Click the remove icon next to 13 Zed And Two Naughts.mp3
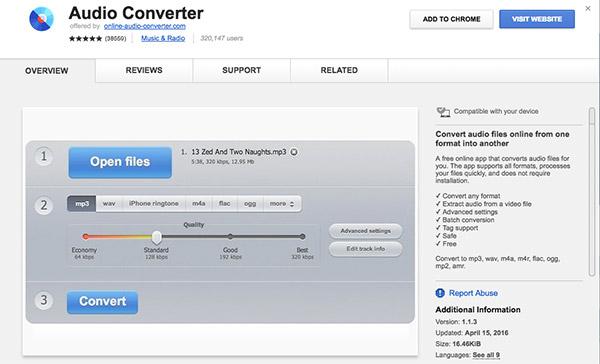The width and height of the screenshot is (600, 364). tap(294, 152)
